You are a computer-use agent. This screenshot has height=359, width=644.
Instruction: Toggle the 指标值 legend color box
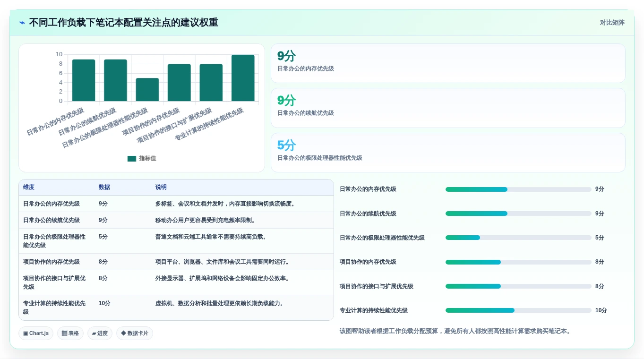pos(132,159)
